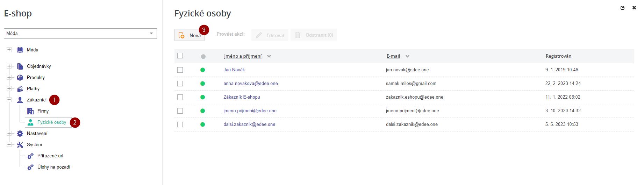
Task: Click the Produkty box icon
Action: pyautogui.click(x=20, y=78)
